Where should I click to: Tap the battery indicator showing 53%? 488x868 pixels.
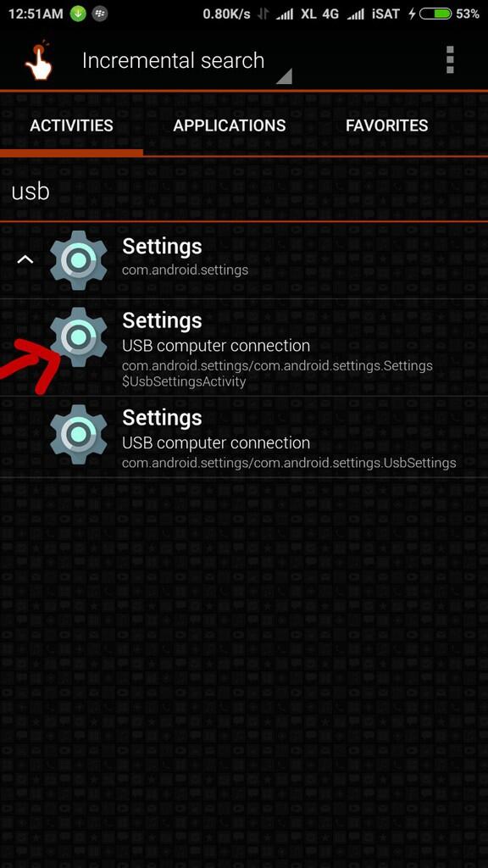[x=449, y=14]
